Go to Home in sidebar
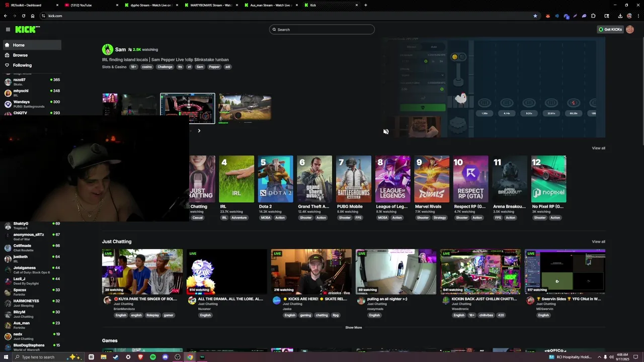Viewport: 644px width, 362px height. (32, 45)
